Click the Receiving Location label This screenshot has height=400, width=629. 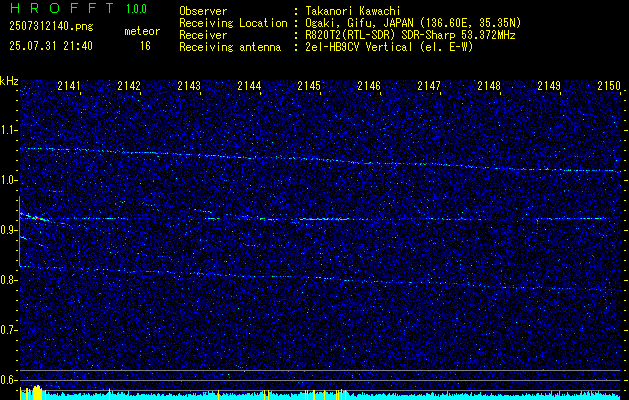[x=233, y=23]
